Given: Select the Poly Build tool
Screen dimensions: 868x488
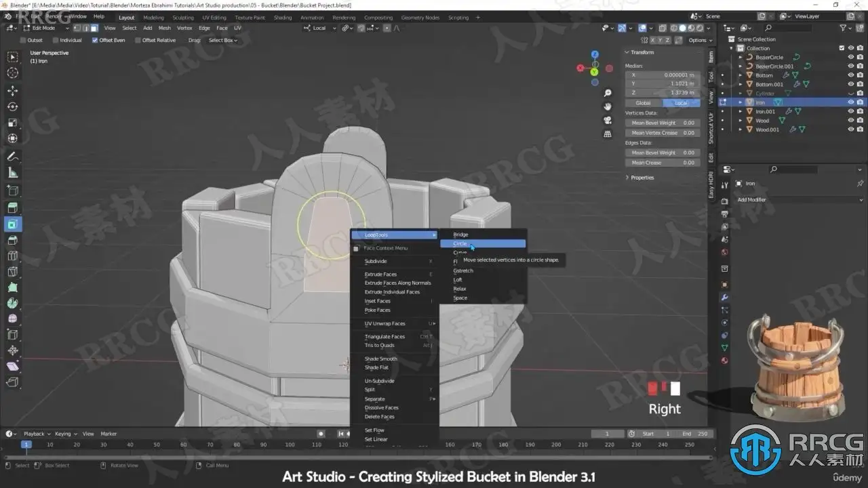Looking at the screenshot, I should pyautogui.click(x=12, y=287).
